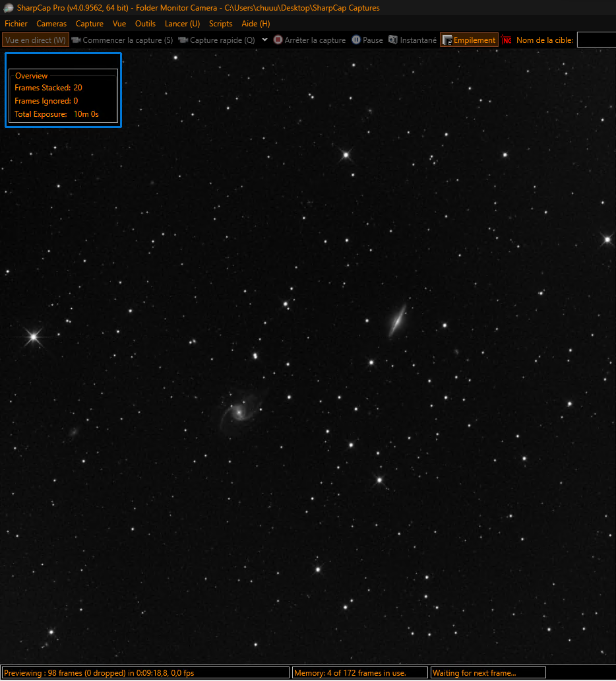This screenshot has width=616, height=681.
Task: Click the Commencer la capture camera icon
Action: (77, 40)
